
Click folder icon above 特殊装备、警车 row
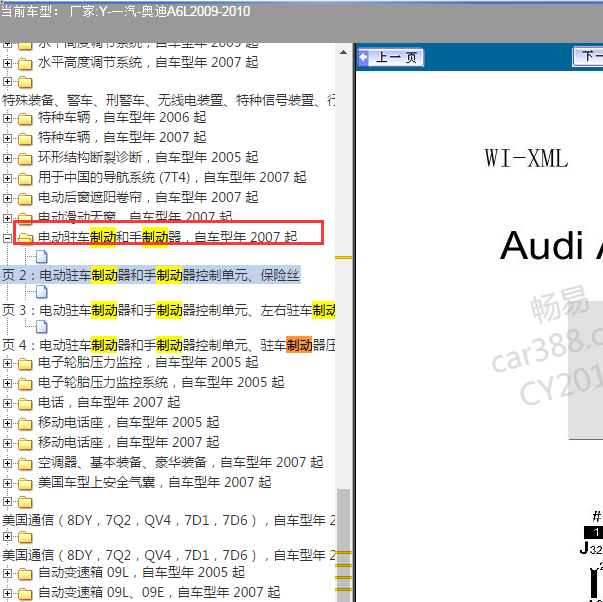[x=25, y=82]
